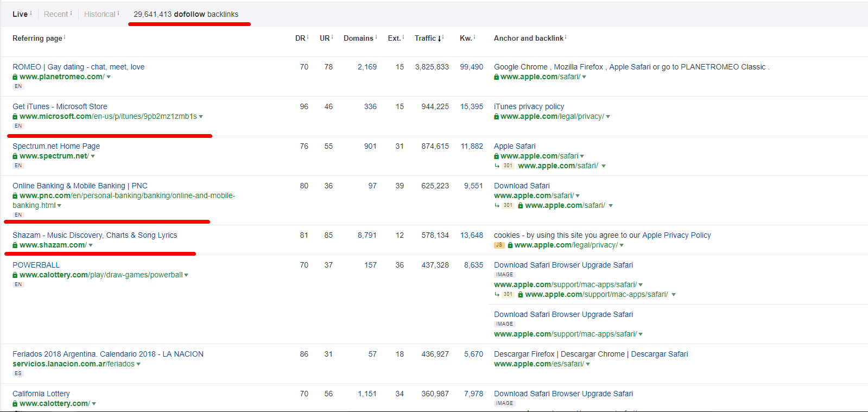Switch to the Historical tab
This screenshot has height=412, width=868.
99,14
